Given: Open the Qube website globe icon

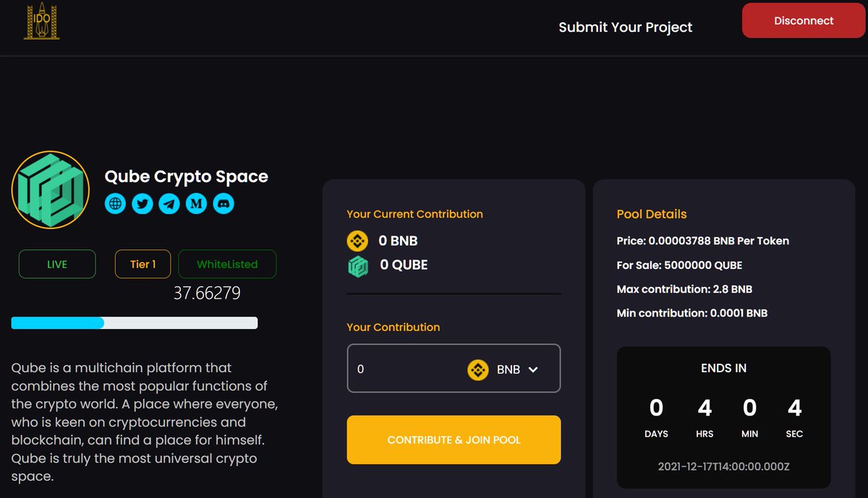Looking at the screenshot, I should [x=115, y=204].
